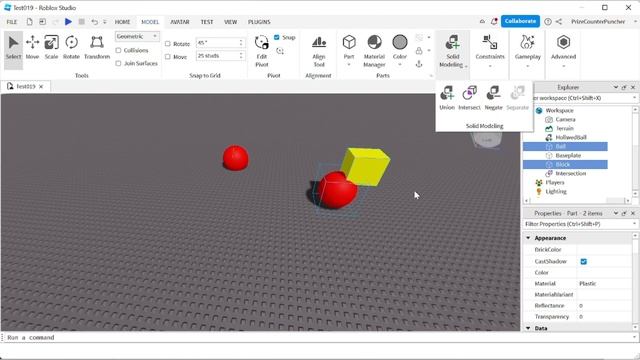
Task: Enable the Join Surfaces checkbox
Action: pyautogui.click(x=118, y=63)
